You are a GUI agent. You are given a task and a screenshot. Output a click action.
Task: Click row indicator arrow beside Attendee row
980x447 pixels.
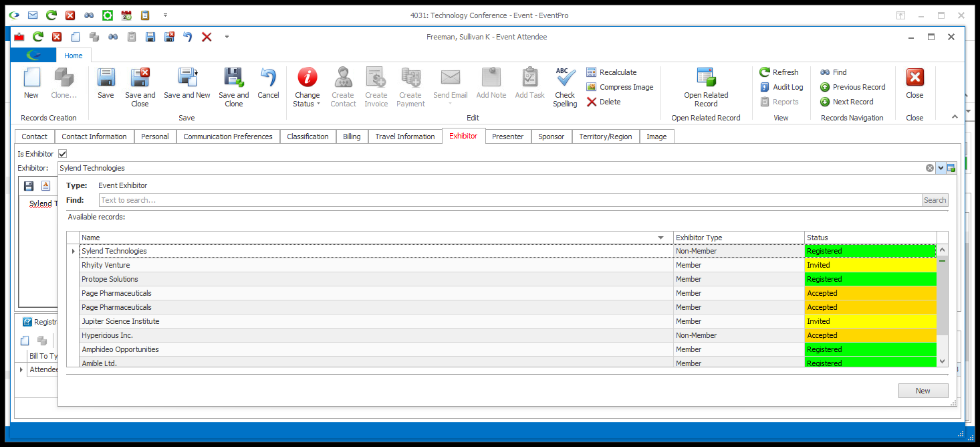click(21, 369)
